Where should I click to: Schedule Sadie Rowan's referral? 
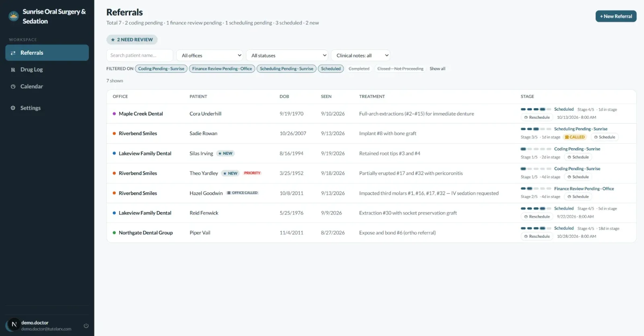pos(605,137)
